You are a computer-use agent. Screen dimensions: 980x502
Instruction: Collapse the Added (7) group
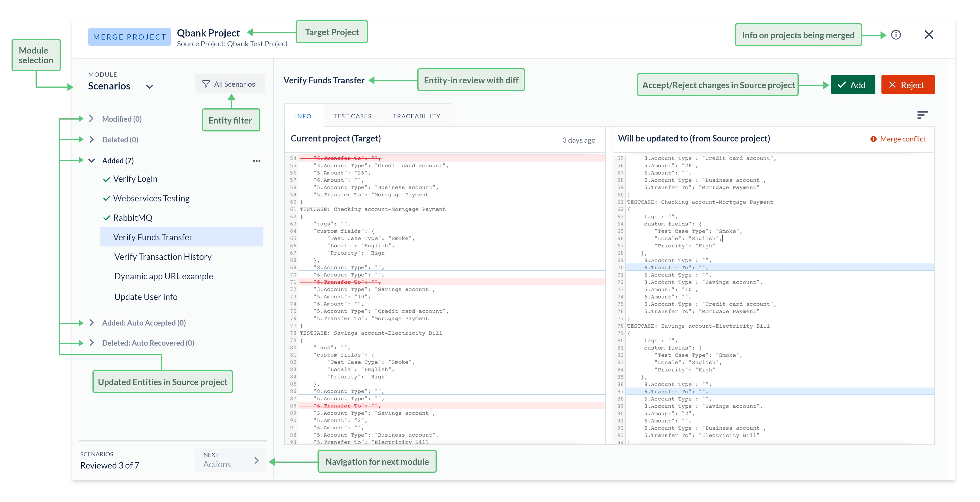(x=92, y=160)
